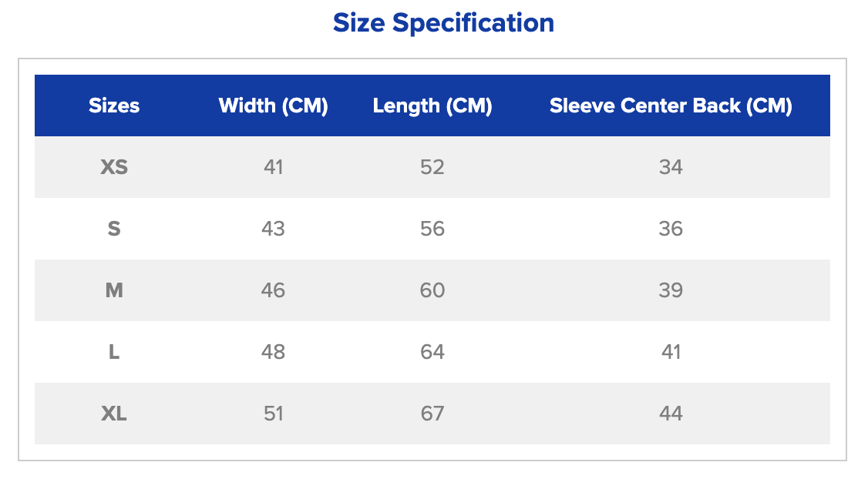This screenshot has width=868, height=479.
Task: Click the M size row label
Action: pos(114,290)
